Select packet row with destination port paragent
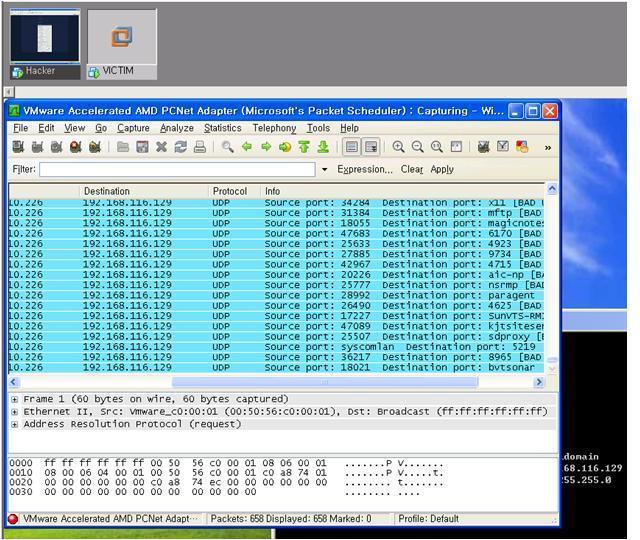 276,296
